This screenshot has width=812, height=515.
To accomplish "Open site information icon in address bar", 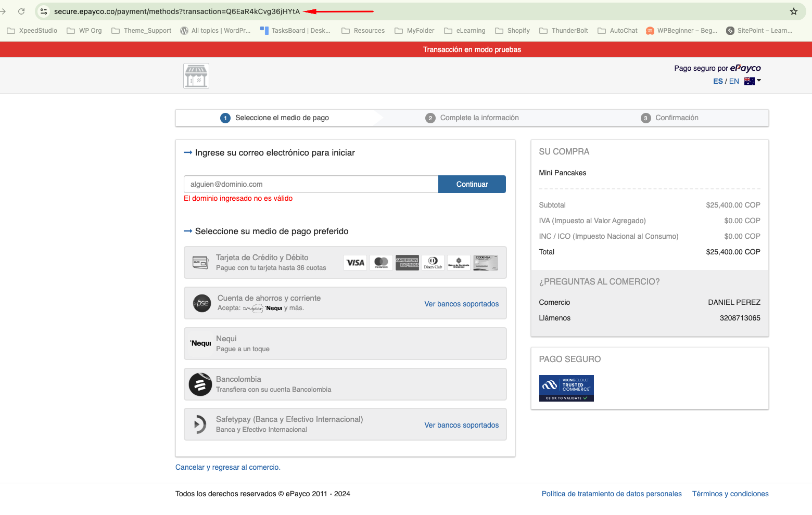I will [44, 11].
